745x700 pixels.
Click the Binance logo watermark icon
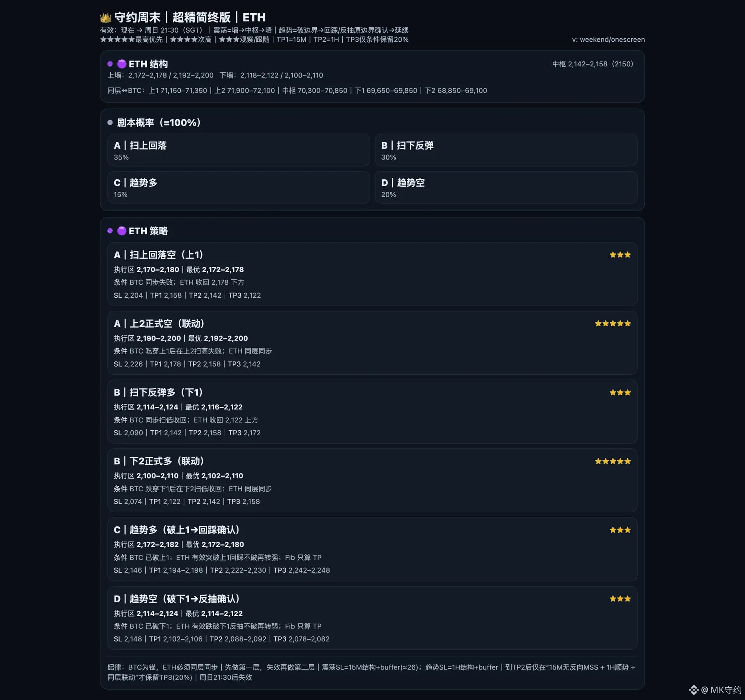[x=694, y=690]
